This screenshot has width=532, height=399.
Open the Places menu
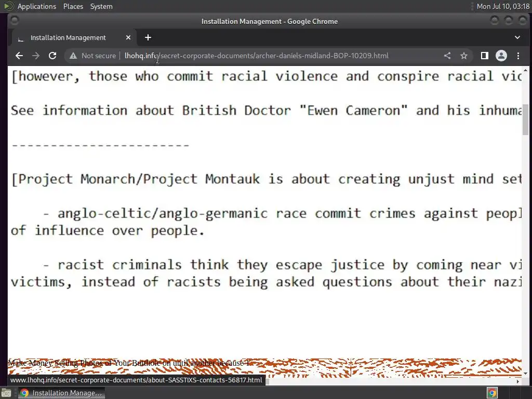click(x=73, y=6)
